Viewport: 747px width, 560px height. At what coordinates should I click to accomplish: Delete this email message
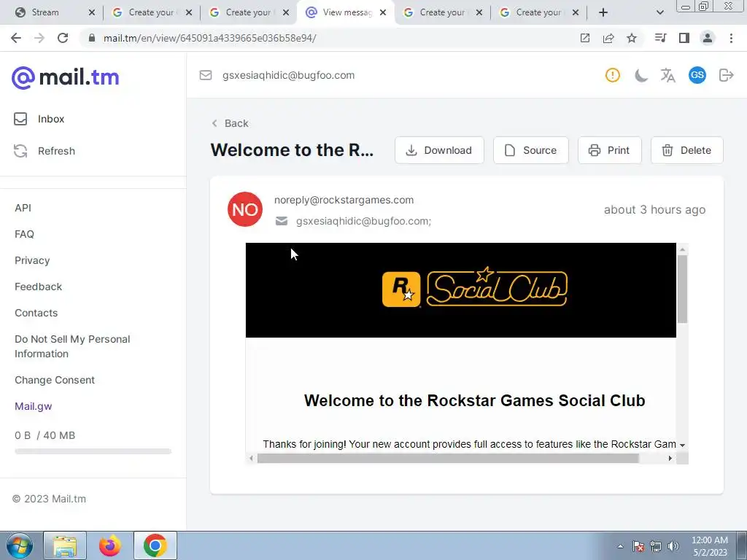(687, 150)
